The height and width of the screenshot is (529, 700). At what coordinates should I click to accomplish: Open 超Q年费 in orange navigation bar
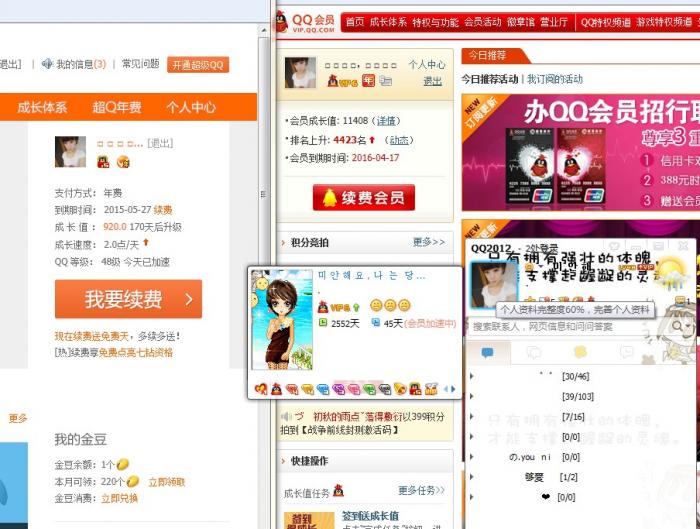click(117, 107)
